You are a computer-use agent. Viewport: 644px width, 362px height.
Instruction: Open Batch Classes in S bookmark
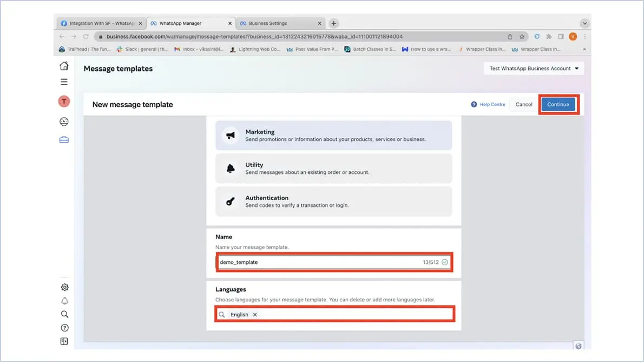370,49
